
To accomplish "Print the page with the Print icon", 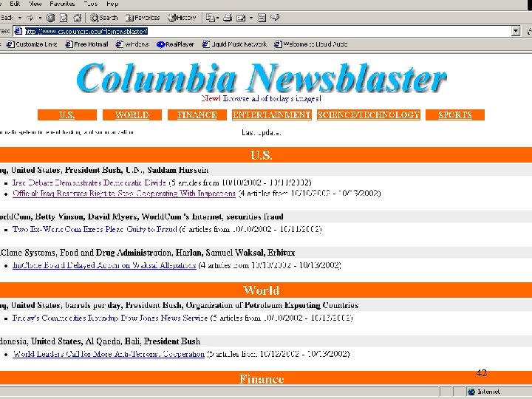I will [228, 18].
